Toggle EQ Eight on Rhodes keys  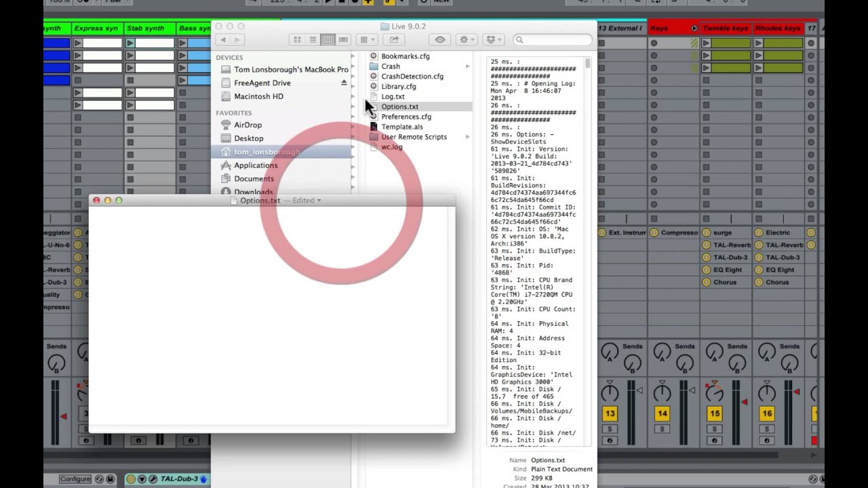point(759,270)
